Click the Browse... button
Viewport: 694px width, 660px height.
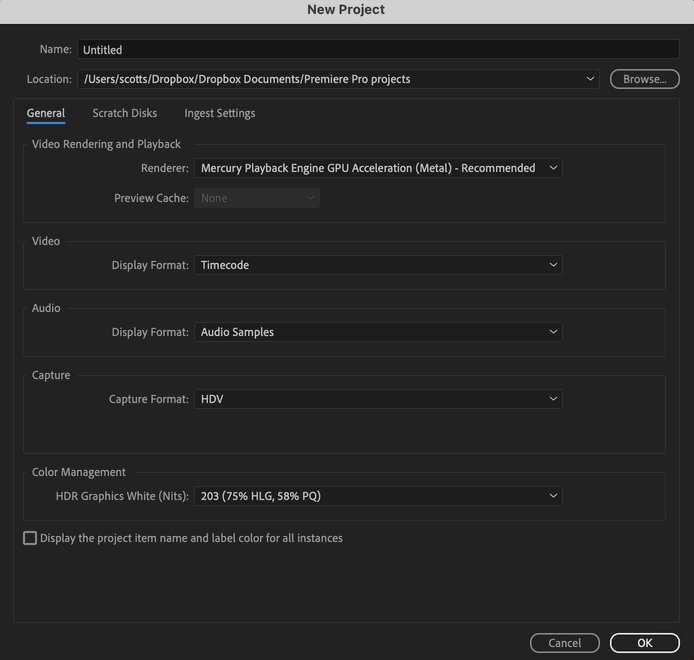[x=644, y=79]
